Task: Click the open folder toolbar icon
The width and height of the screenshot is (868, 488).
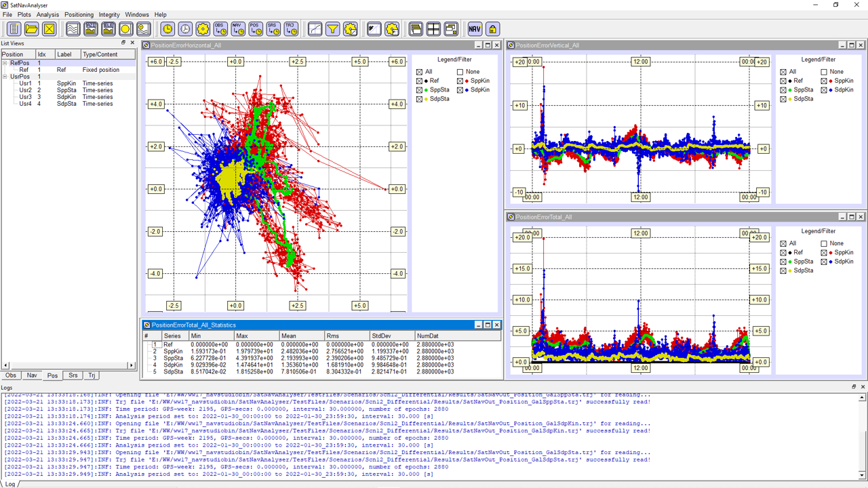Action: (31, 28)
